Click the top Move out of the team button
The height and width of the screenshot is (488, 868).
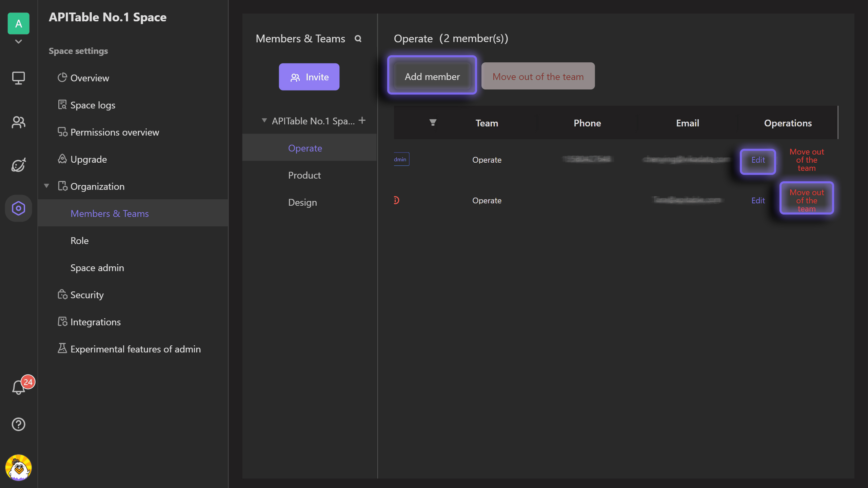[538, 77]
